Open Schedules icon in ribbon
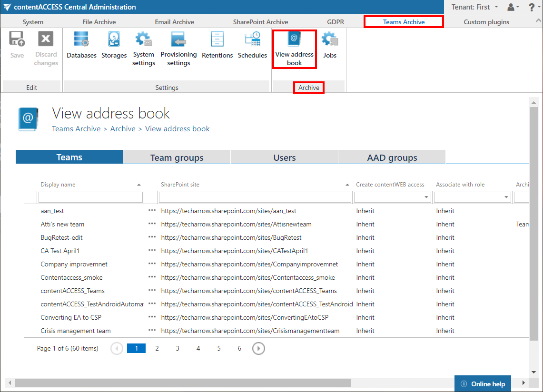This screenshot has height=392, width=543. pos(252,46)
